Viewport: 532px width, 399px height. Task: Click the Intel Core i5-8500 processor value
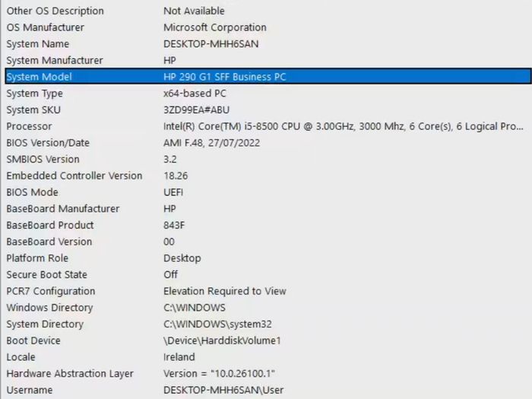tap(344, 126)
